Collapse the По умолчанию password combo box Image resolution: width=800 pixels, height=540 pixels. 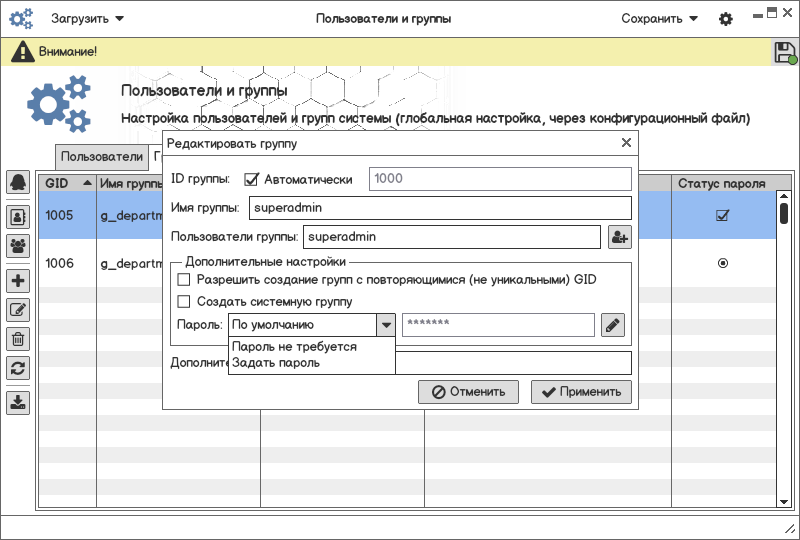tap(386, 325)
